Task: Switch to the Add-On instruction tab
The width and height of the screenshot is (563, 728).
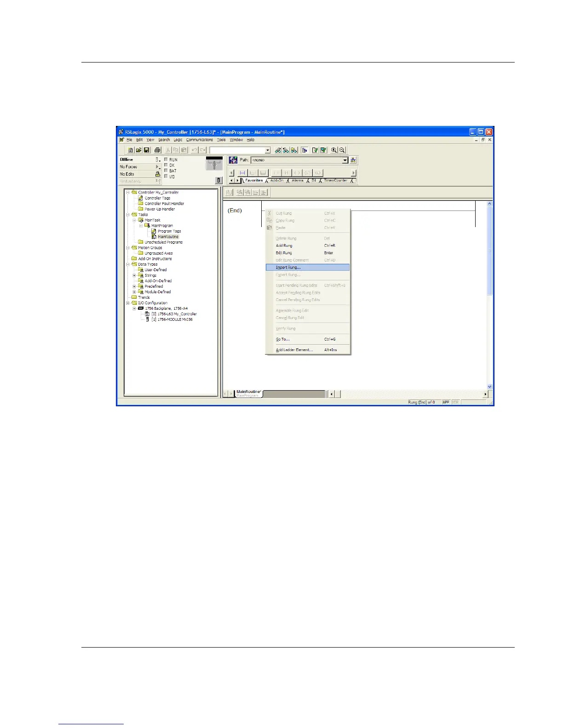Action: [x=277, y=180]
